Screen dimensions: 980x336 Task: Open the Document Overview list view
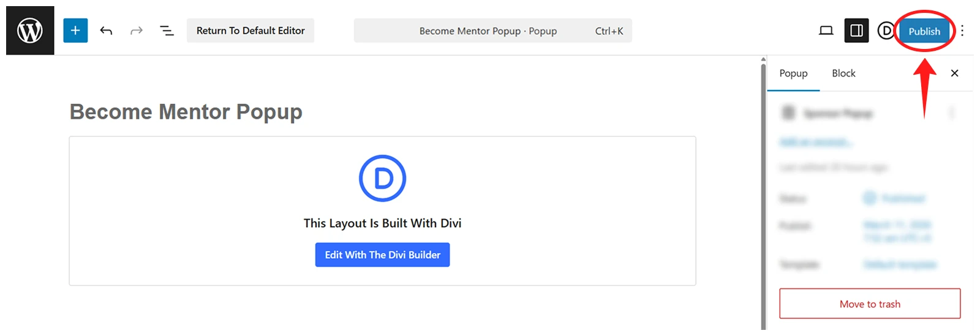[x=167, y=31]
